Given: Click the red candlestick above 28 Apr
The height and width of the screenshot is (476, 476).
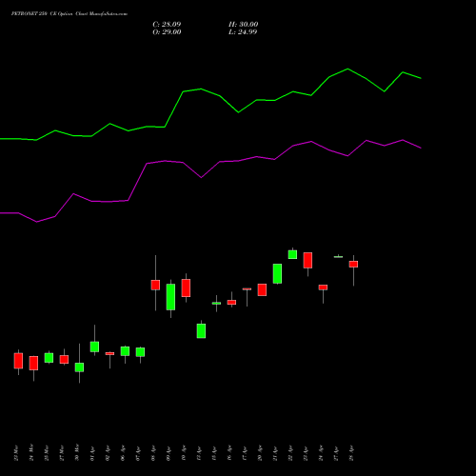Looking at the screenshot, I should tap(353, 264).
